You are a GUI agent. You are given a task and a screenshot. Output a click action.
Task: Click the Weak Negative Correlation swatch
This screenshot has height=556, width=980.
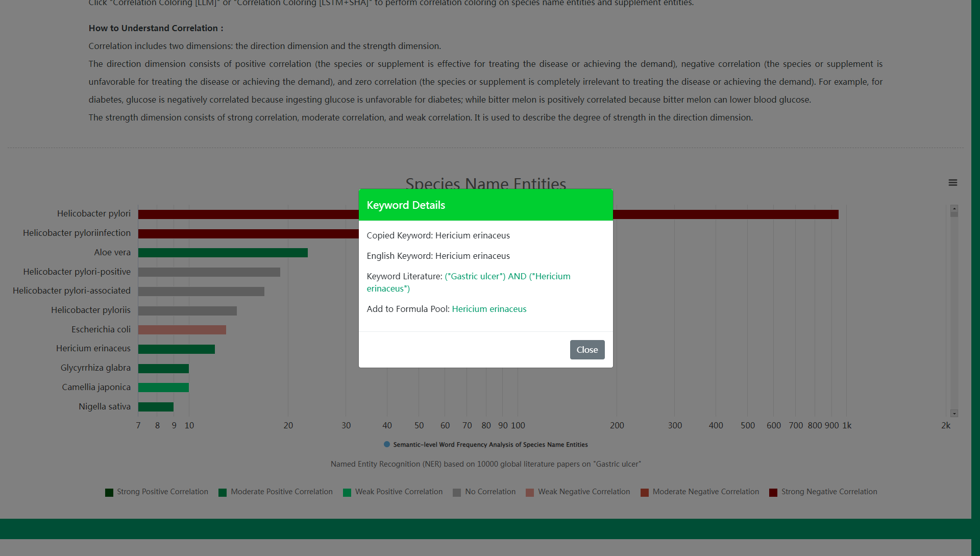530,493
